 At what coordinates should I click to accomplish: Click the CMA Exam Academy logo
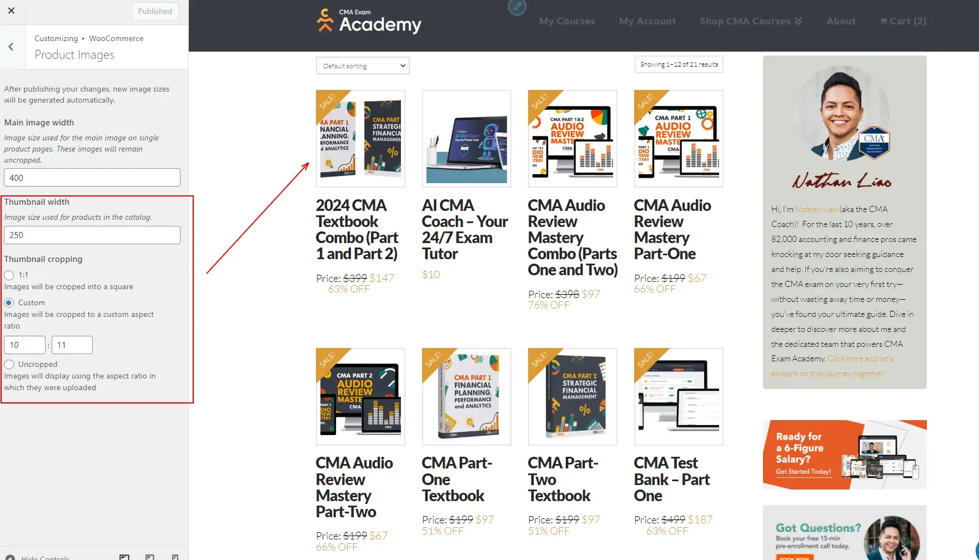click(x=368, y=21)
